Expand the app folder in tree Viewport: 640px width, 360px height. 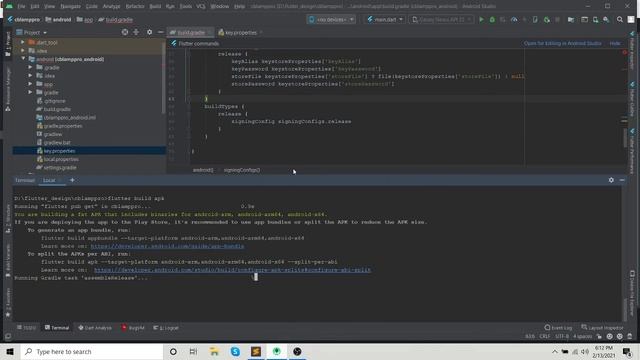point(30,84)
